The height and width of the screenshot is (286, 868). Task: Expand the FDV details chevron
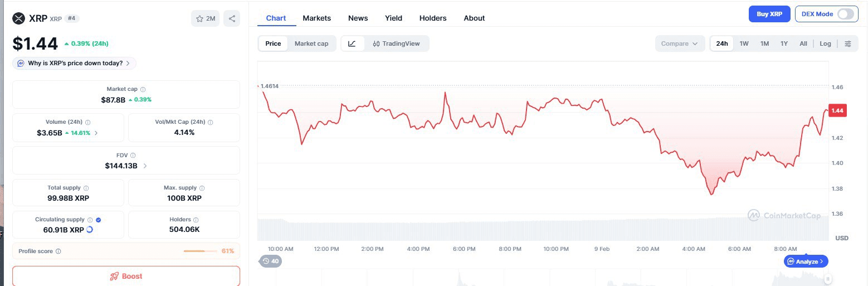(145, 166)
